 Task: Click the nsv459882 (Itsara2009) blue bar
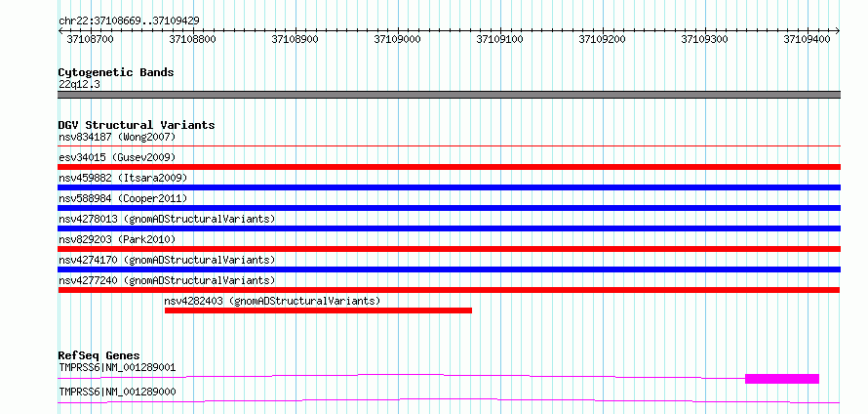pyautogui.click(x=449, y=187)
